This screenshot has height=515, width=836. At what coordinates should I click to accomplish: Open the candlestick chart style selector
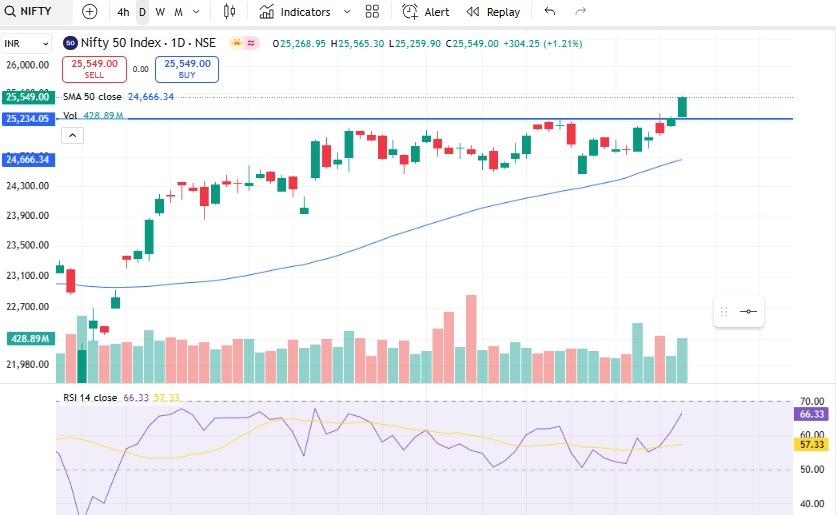point(229,12)
